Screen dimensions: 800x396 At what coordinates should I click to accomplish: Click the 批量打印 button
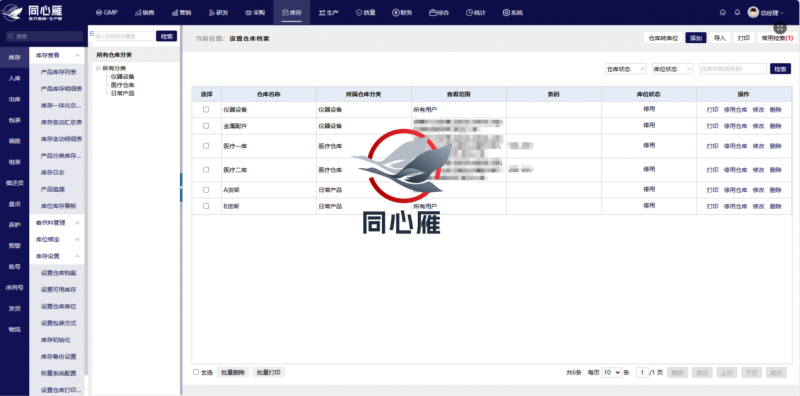coord(268,373)
